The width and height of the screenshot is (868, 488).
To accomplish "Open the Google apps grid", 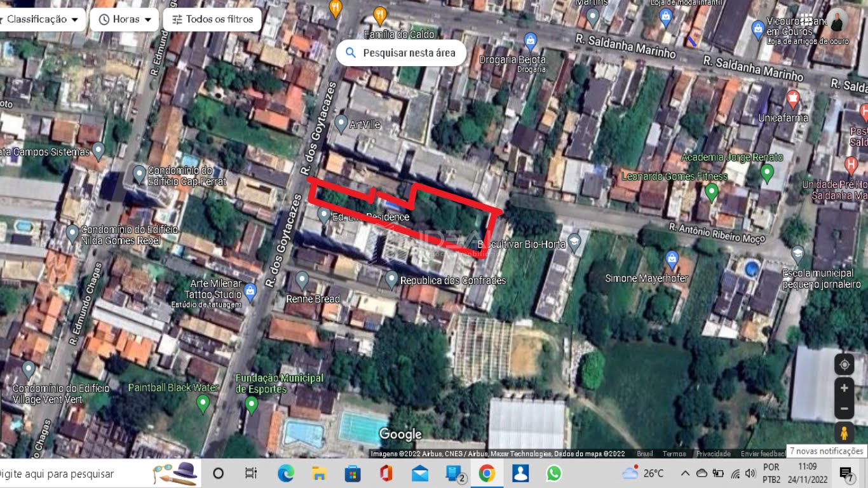I will (x=806, y=20).
